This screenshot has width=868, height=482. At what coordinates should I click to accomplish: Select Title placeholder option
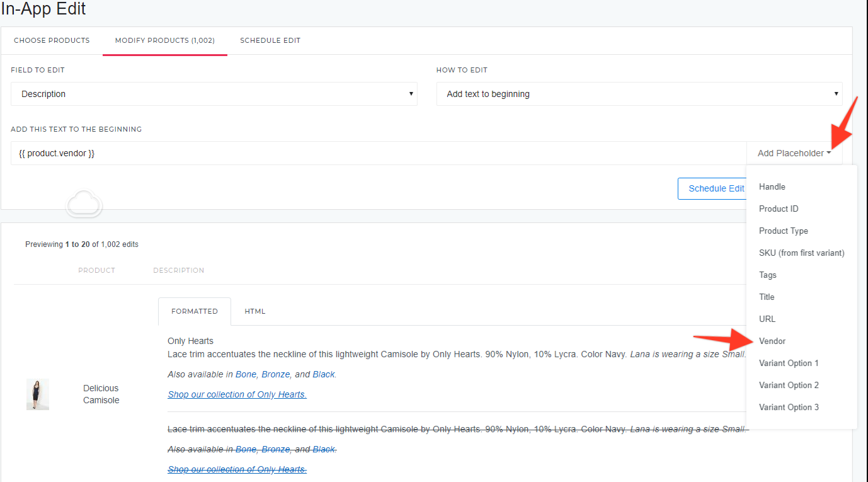click(x=767, y=297)
